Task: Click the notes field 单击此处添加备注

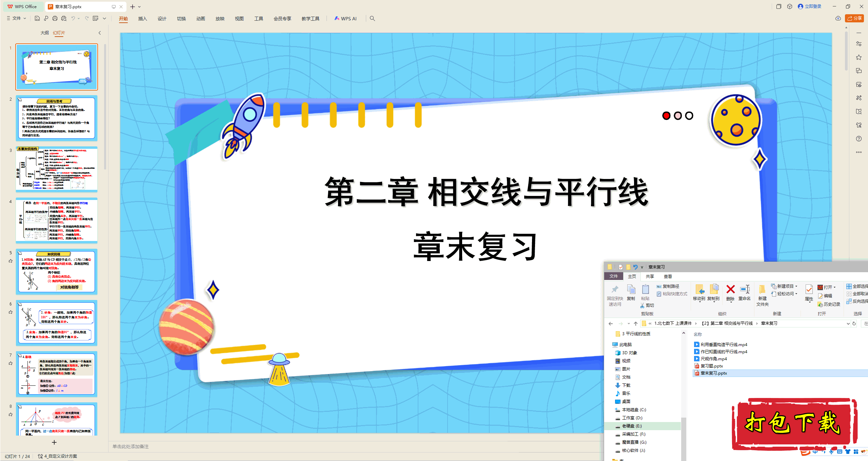Action: point(131,446)
